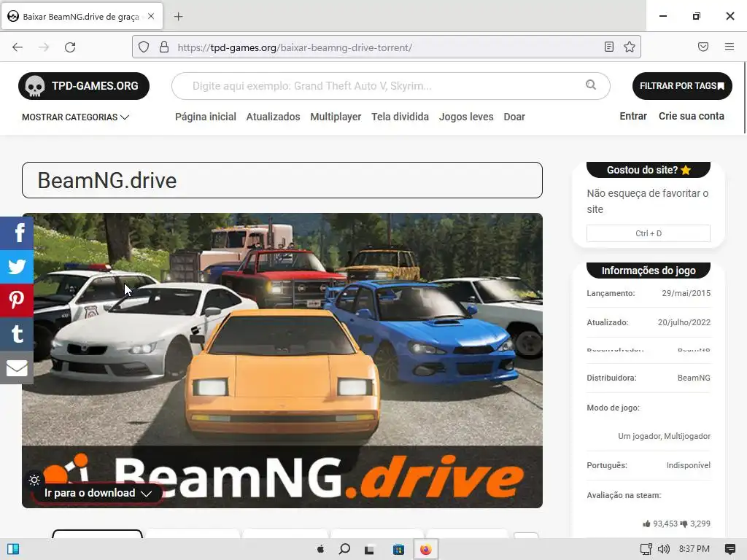View site security padlock info
The image size is (747, 560).
pos(164,47)
